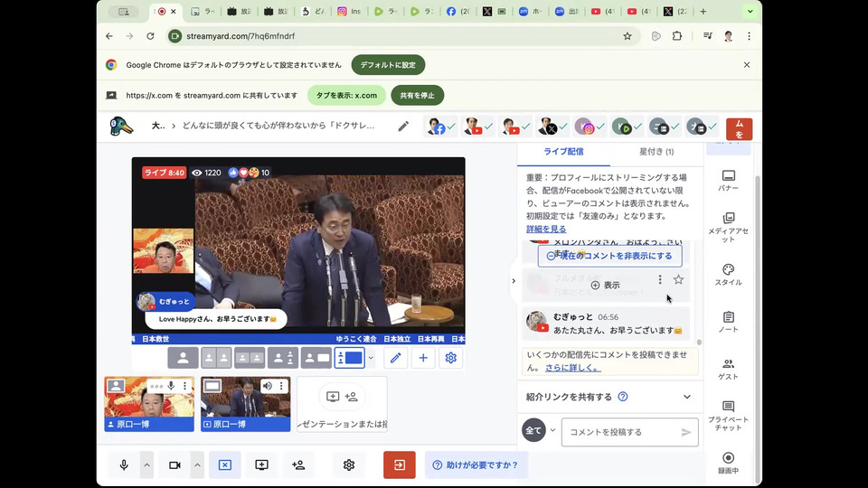The width and height of the screenshot is (868, 488).
Task: Click 現在のコメントを非表示にする button
Action: tap(609, 256)
